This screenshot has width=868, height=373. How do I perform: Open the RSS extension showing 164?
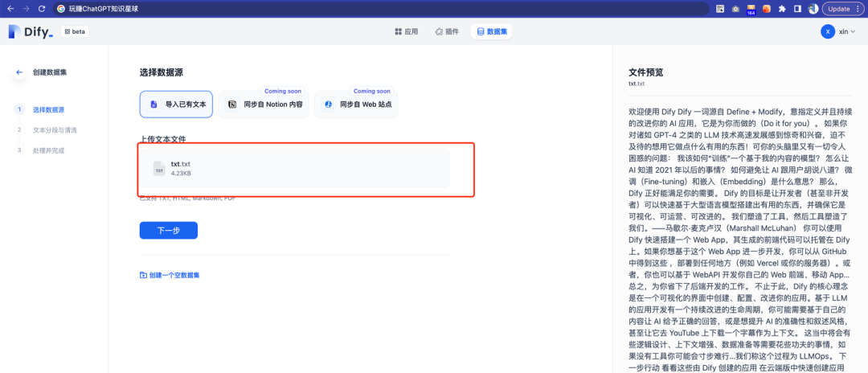[751, 10]
